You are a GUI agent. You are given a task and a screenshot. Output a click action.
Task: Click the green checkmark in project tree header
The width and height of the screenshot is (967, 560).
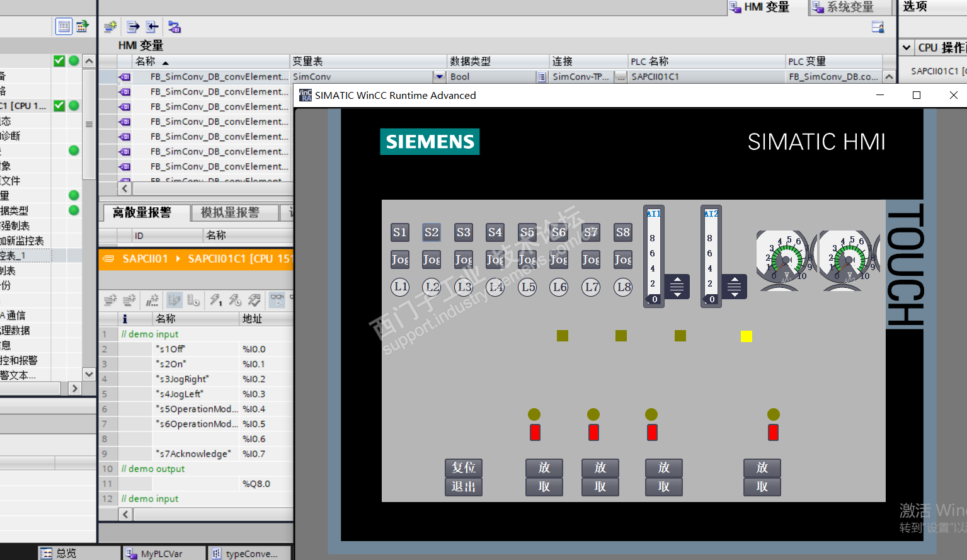(59, 61)
